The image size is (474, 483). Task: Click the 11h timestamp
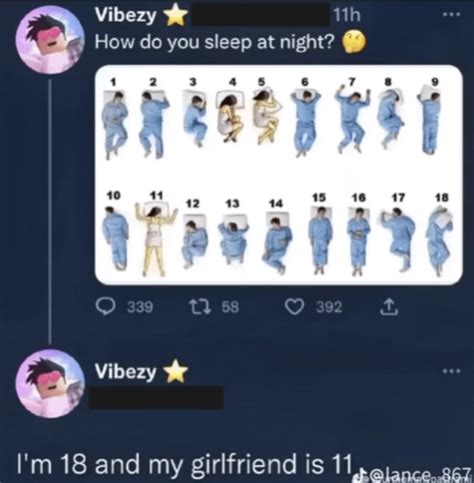pos(347,15)
